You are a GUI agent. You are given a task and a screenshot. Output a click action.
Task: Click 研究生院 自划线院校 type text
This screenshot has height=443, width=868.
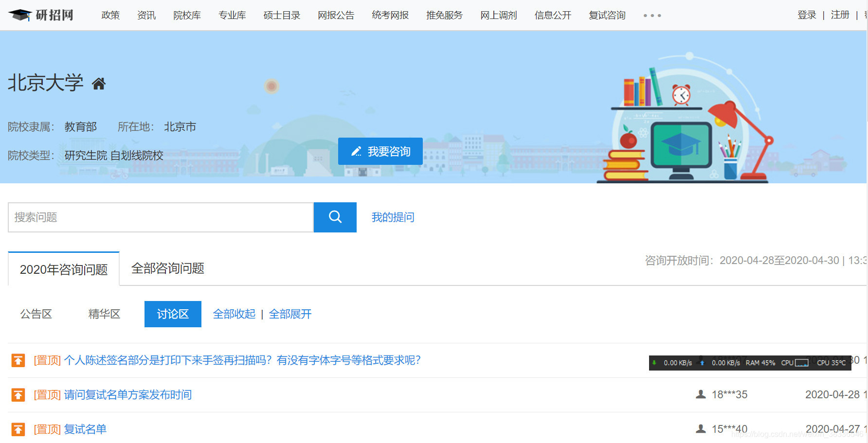(x=114, y=156)
